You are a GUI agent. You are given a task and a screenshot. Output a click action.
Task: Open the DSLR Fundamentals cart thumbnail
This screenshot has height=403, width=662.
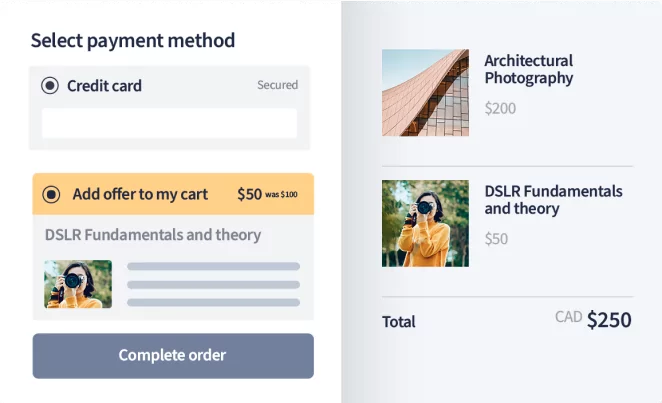coord(425,224)
